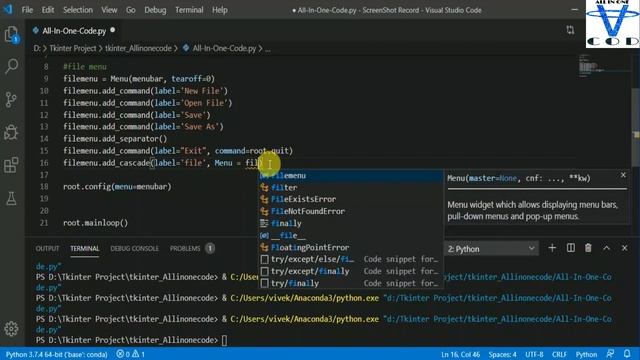Click 'CRLF' line ending entry
Viewport: 640px width, 360px height.
559,354
